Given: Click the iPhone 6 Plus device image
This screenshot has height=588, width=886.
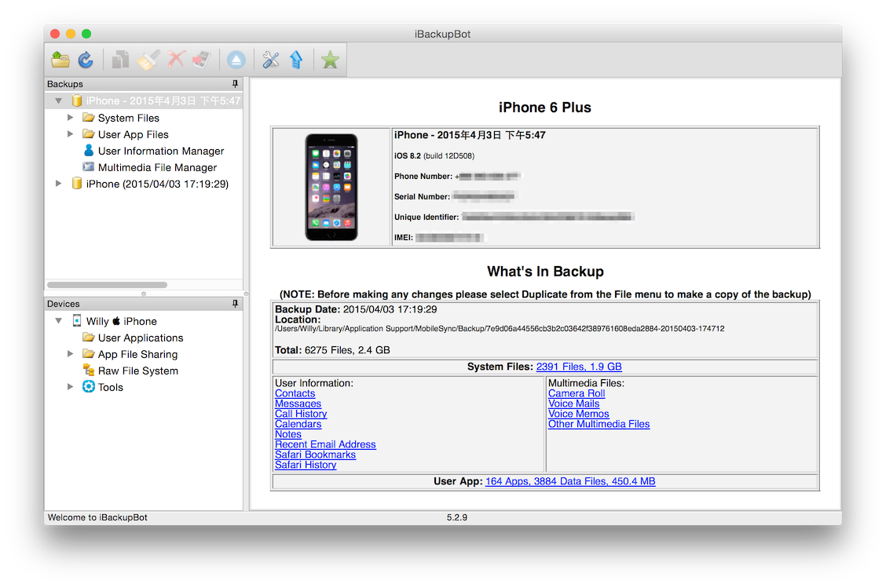Looking at the screenshot, I should point(331,187).
